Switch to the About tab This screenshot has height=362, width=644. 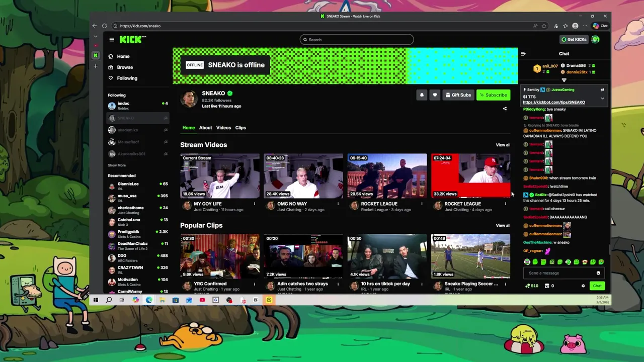(x=205, y=128)
